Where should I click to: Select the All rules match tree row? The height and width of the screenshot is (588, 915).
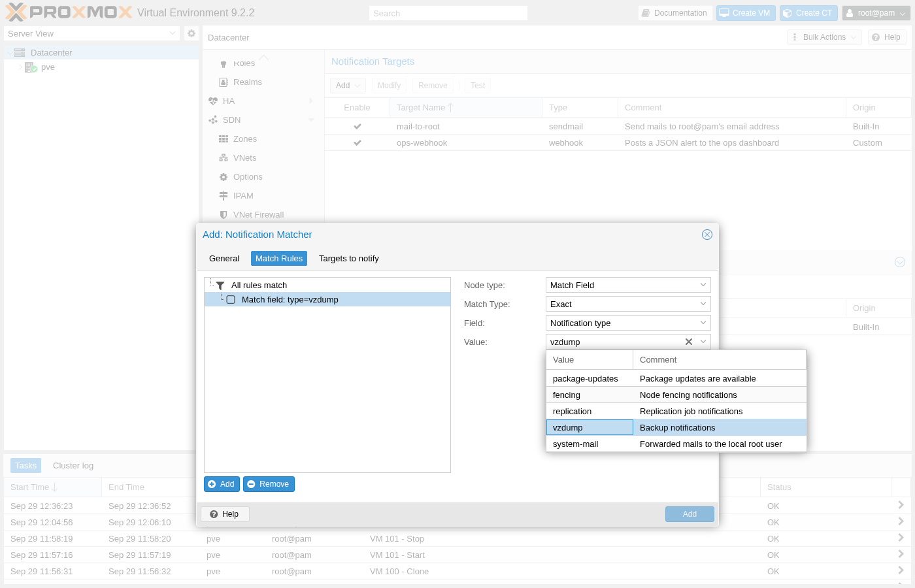[327, 286]
